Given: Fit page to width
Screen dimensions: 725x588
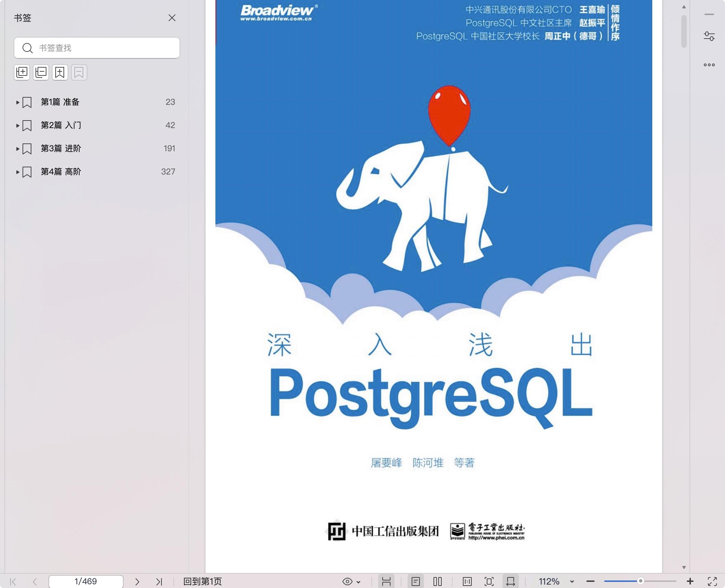Looking at the screenshot, I should coord(511,581).
